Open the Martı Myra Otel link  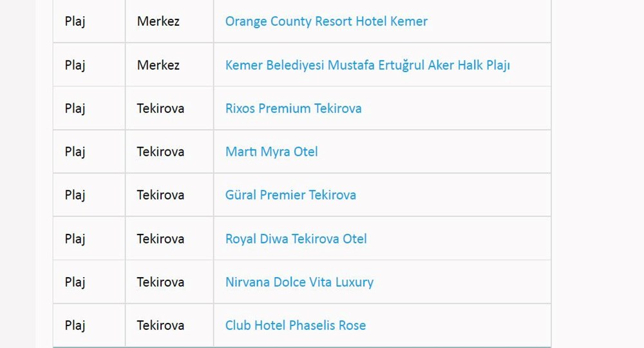271,152
